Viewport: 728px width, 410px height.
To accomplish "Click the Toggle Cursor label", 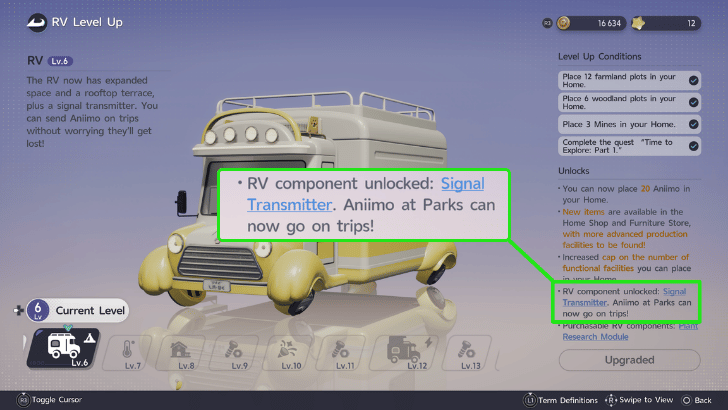I will [x=57, y=400].
